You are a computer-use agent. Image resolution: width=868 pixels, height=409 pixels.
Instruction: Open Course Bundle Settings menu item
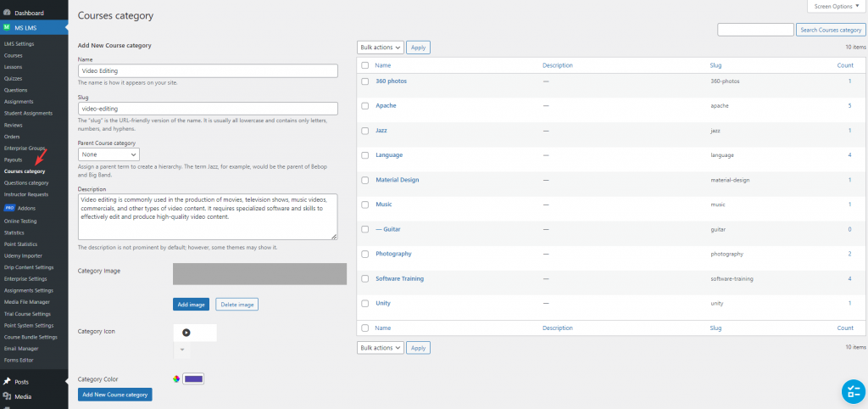(x=31, y=337)
